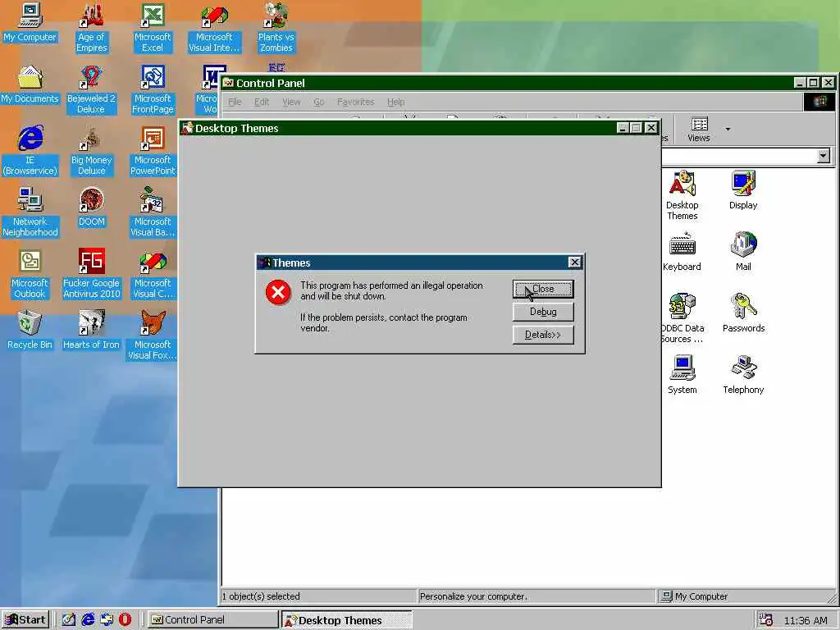Open the Help menu in Control Panel
Screen dimensions: 840x630
click(x=396, y=102)
